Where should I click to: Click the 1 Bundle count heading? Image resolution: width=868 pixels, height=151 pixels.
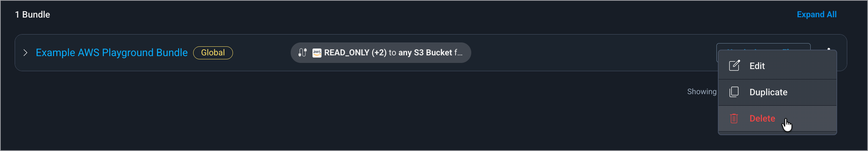pos(32,14)
